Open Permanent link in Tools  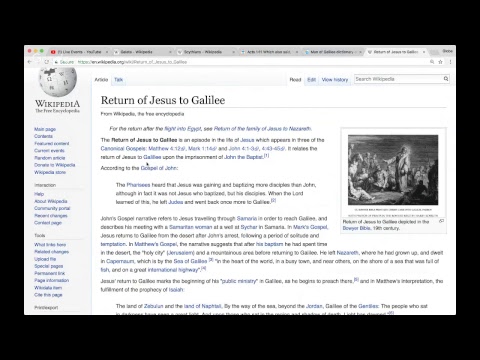[x=50, y=273]
